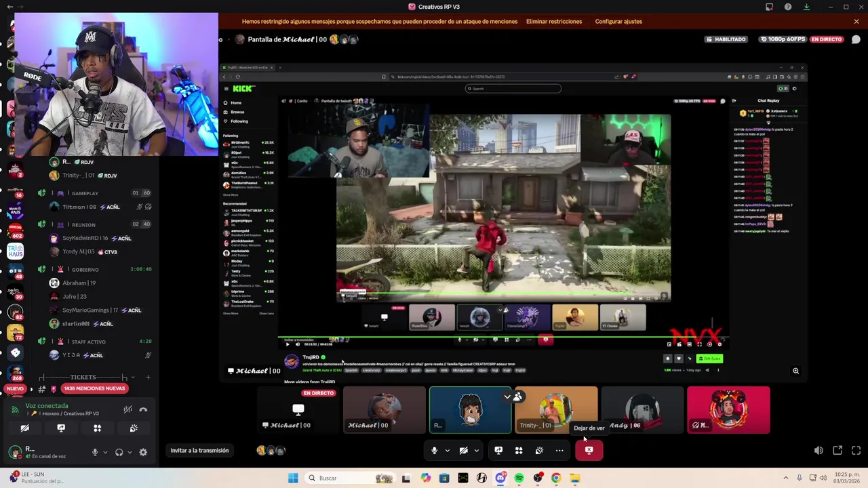Open Windows Start menu
The width and height of the screenshot is (868, 488).
293,478
